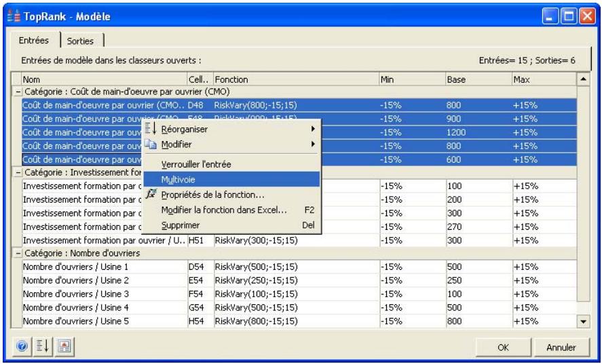
Task: Open the Réorganiser submenu arrow
Action: point(314,129)
